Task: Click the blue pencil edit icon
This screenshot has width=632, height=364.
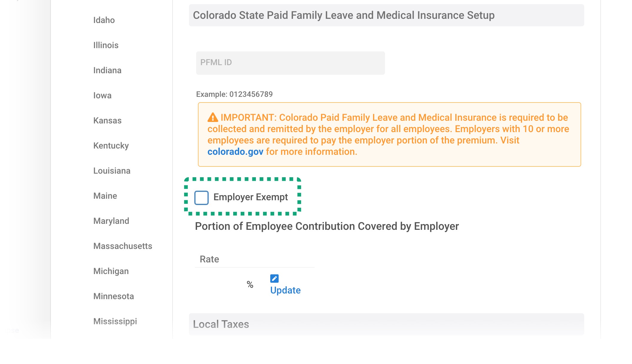Action: pyautogui.click(x=274, y=279)
